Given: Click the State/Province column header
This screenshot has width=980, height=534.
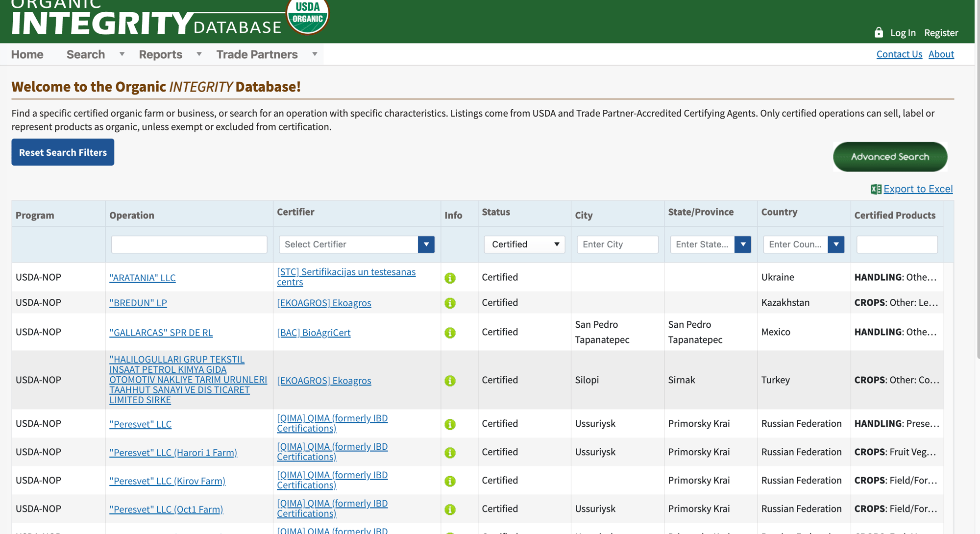Looking at the screenshot, I should tap(701, 212).
